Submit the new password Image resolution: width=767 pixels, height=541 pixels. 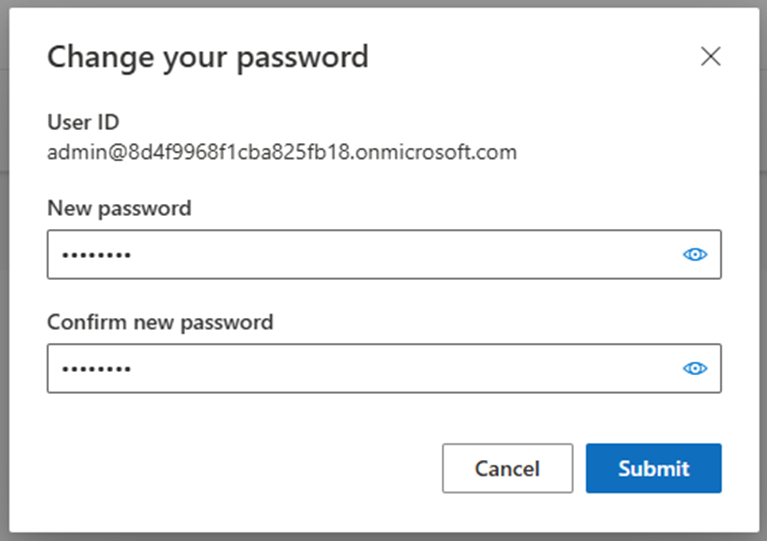(x=654, y=468)
